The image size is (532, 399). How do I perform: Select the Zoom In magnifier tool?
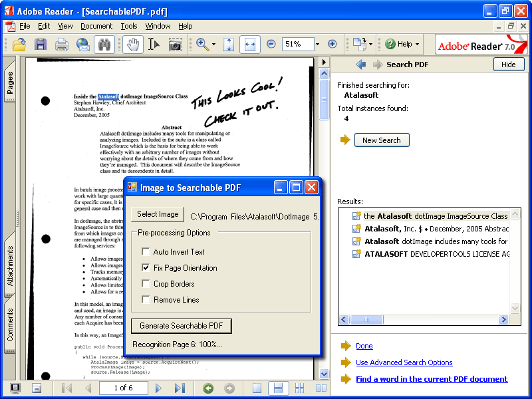coord(203,45)
